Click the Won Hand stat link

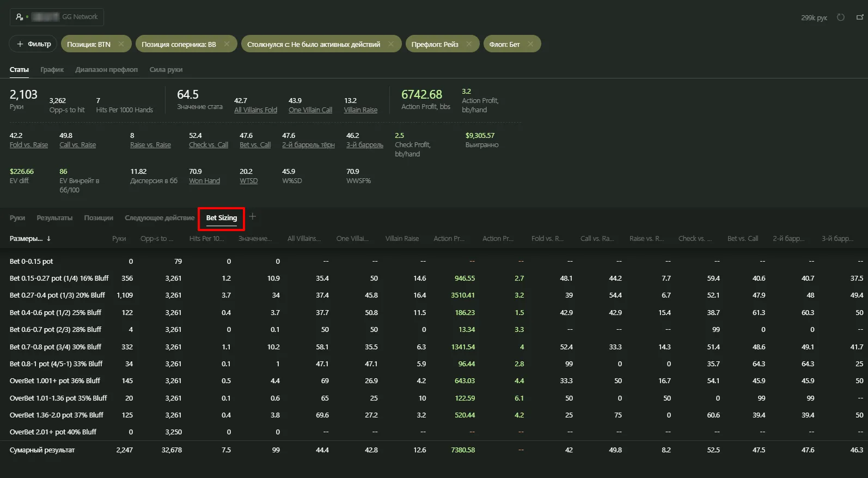(x=204, y=181)
